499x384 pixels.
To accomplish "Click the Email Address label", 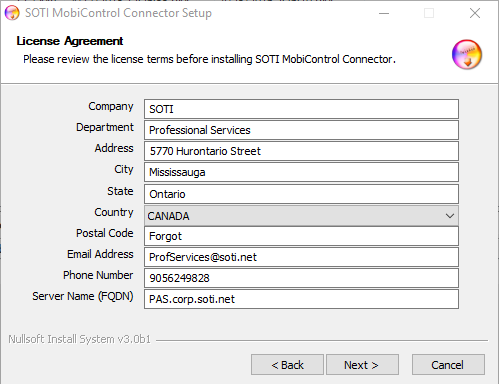I will (x=100, y=254).
